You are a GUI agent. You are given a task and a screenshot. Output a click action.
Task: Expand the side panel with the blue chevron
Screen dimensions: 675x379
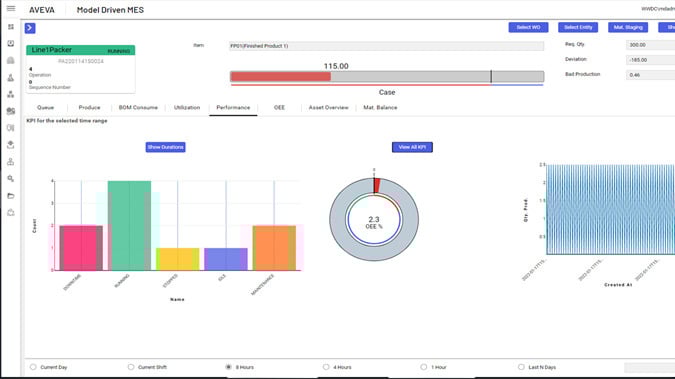30,28
